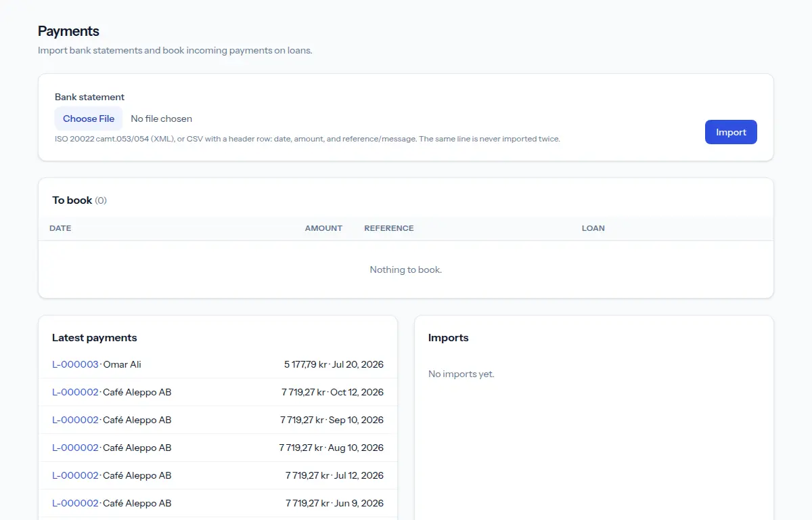
Task: Click the 'Bank statement' label
Action: pyautogui.click(x=90, y=97)
